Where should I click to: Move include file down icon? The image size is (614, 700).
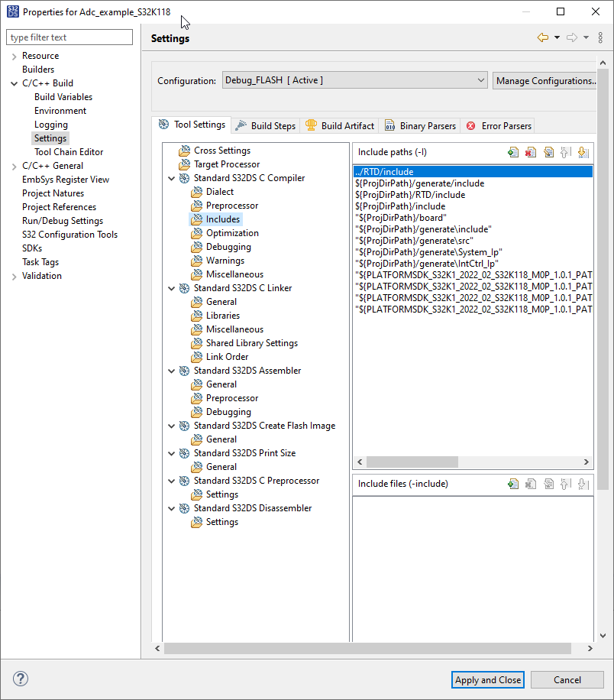(x=583, y=484)
